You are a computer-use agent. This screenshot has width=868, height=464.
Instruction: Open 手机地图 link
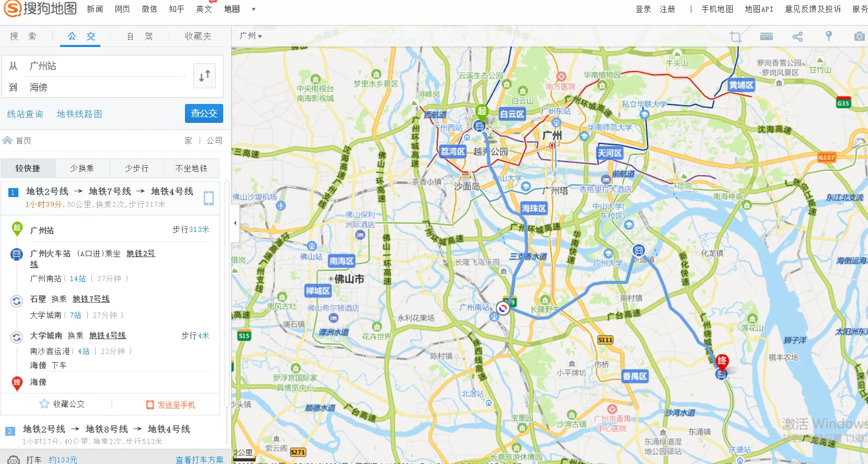click(x=717, y=9)
